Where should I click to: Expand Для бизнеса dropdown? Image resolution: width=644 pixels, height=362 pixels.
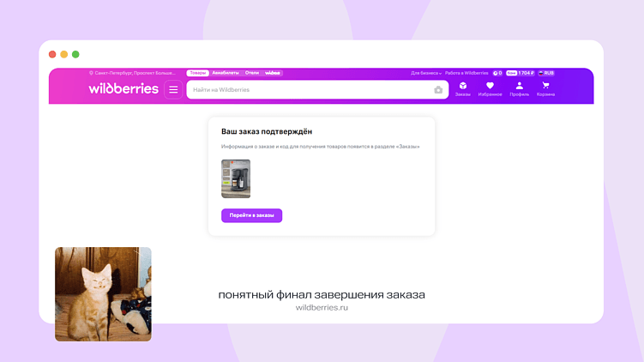(426, 73)
